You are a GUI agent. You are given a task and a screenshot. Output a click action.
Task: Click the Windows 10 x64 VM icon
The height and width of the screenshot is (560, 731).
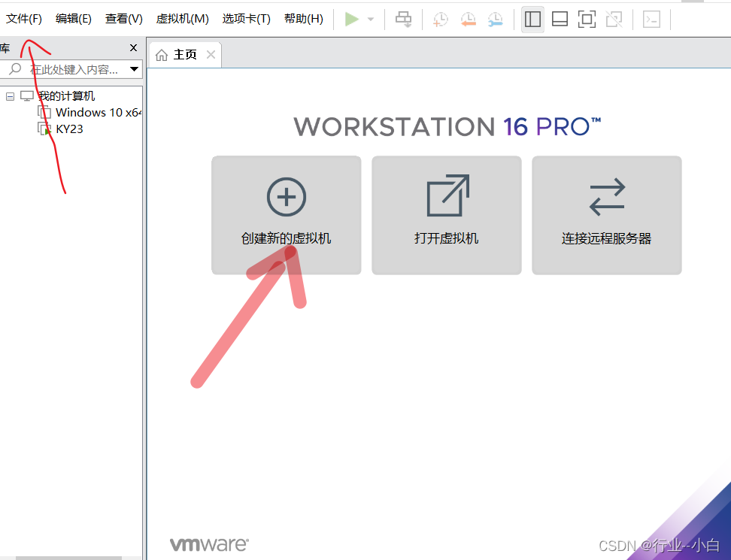click(x=44, y=112)
